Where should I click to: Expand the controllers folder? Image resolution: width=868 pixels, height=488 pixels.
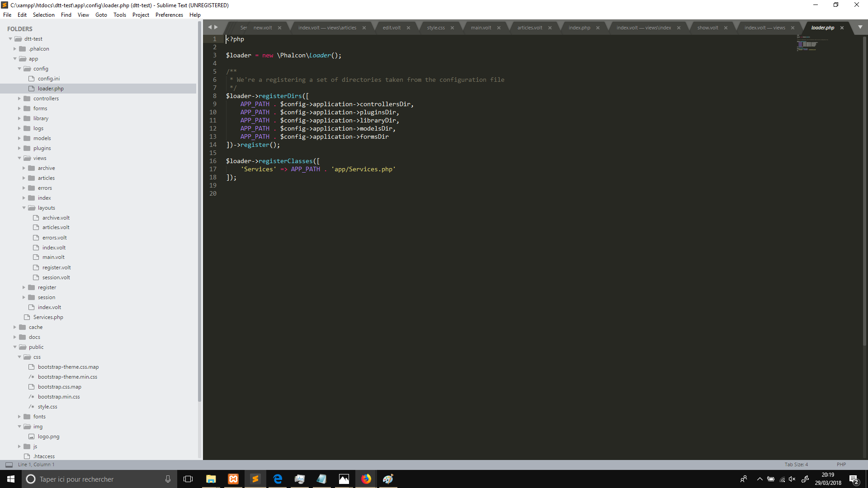tap(19, 99)
